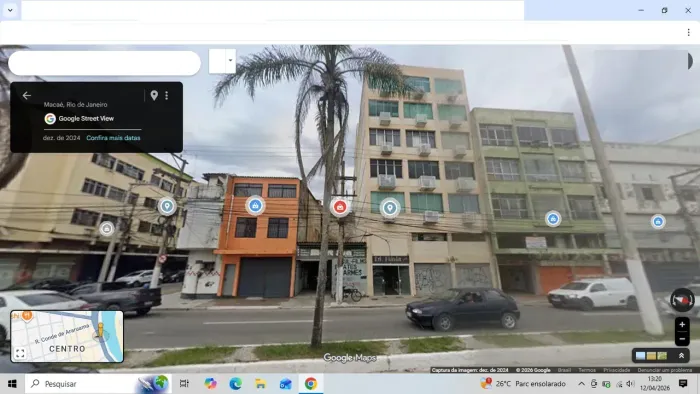Open the weather widget showing 26°C
The image size is (700, 394).
523,384
